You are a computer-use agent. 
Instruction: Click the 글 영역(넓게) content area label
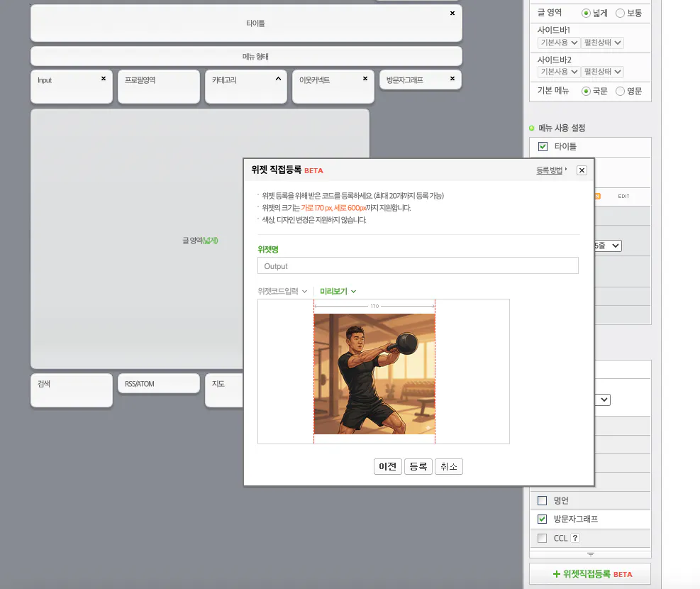200,241
